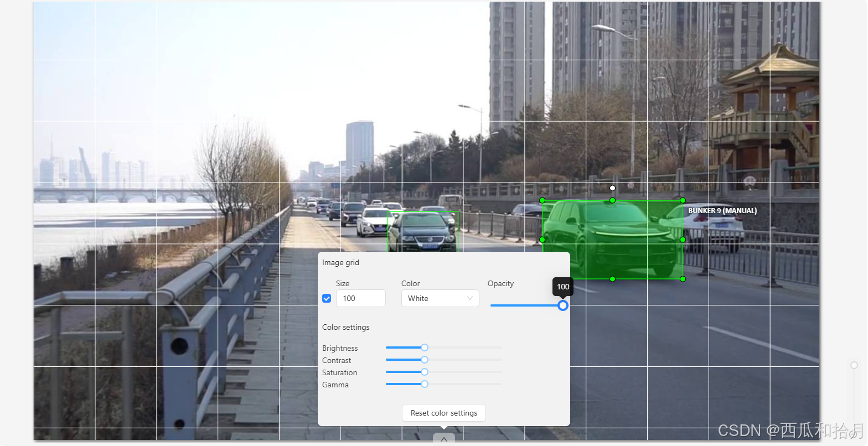Image resolution: width=868 pixels, height=446 pixels.
Task: Click the Brightness slider handle
Action: tap(425, 348)
